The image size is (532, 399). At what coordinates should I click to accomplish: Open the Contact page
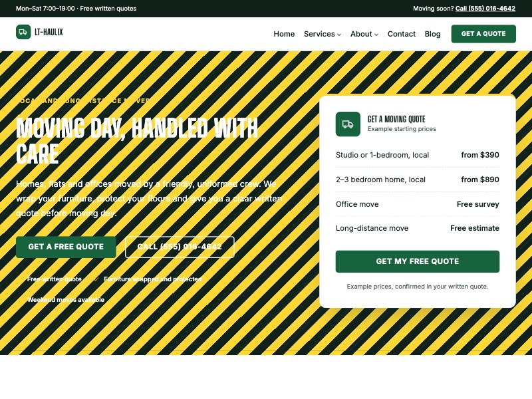(402, 34)
